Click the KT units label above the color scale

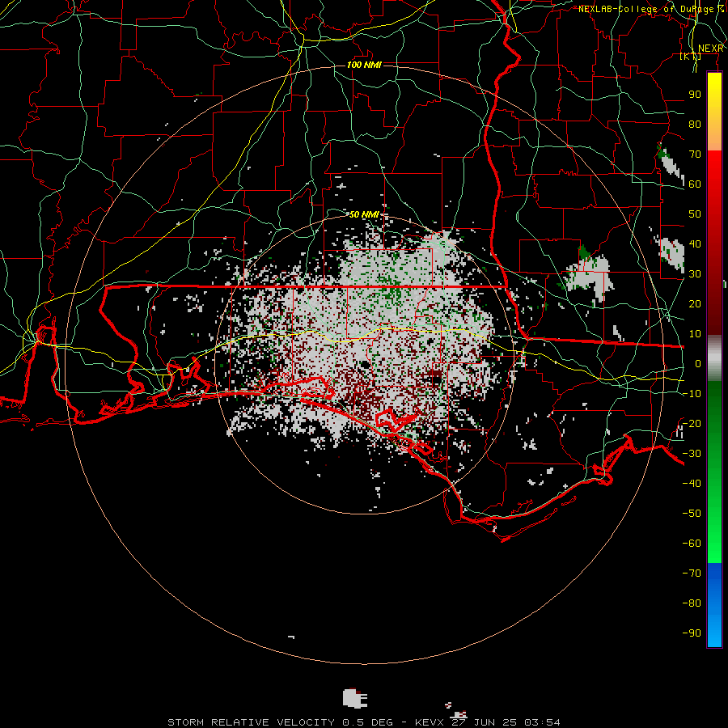click(690, 56)
